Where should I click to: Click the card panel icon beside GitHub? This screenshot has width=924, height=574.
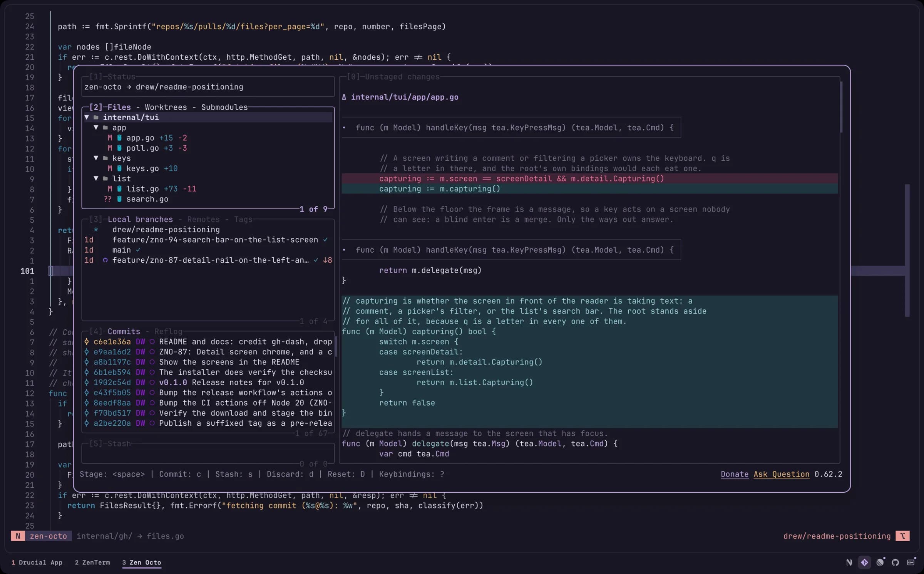click(911, 562)
